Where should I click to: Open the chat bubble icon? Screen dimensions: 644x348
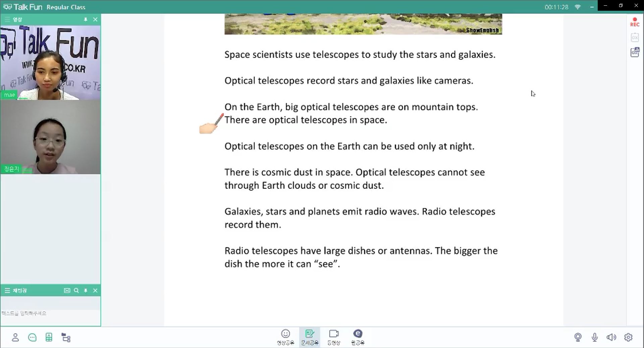[32, 337]
